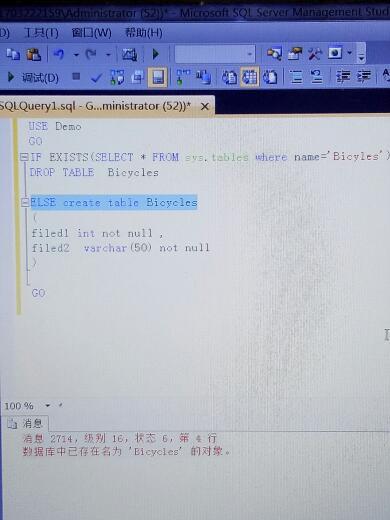Open the empty combo box in toolbar

pyautogui.click(x=215, y=54)
